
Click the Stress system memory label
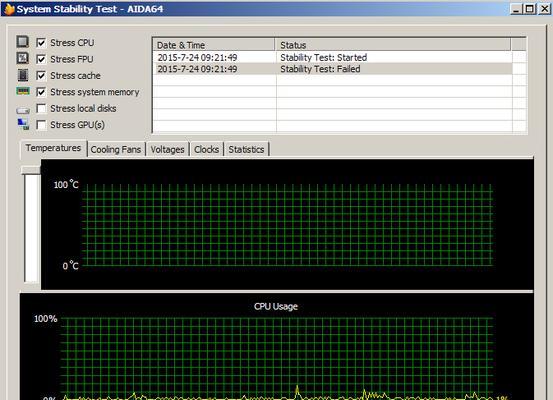(x=95, y=92)
